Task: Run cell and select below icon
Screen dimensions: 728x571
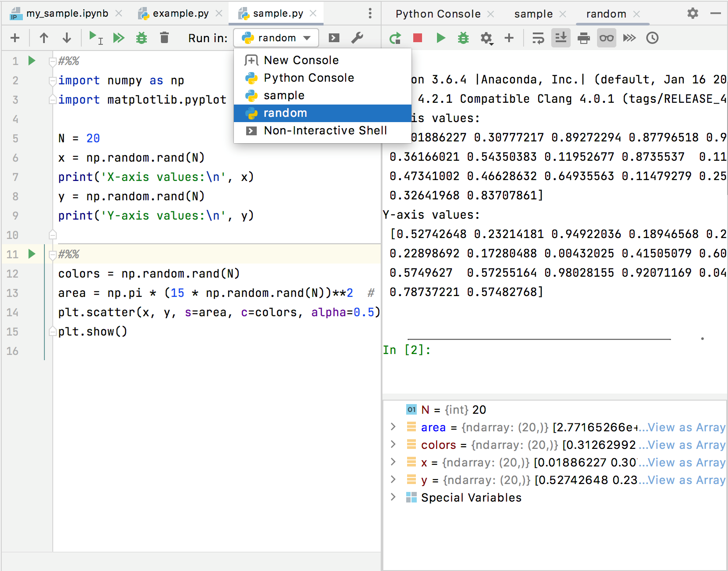Action: click(x=95, y=38)
